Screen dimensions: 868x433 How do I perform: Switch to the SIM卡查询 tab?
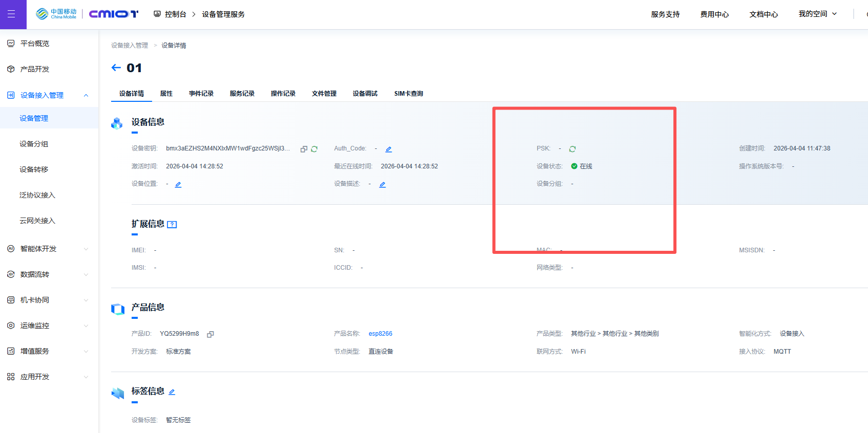coord(409,94)
